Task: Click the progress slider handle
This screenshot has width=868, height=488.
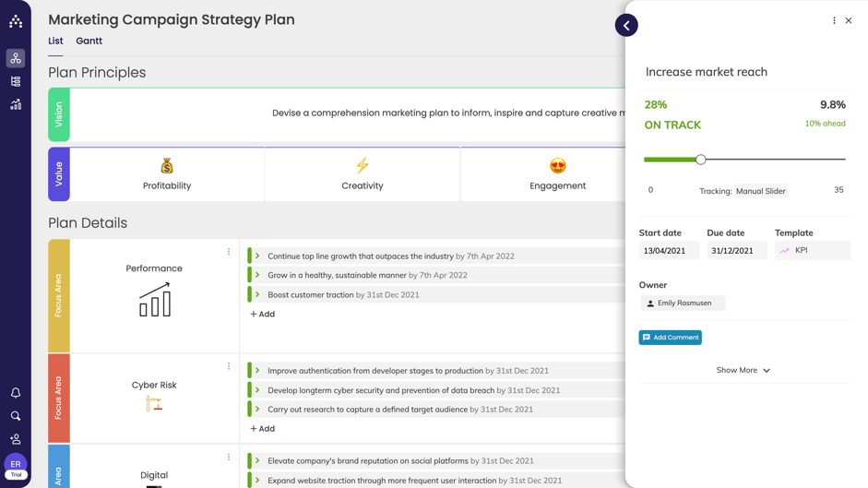Action: [701, 160]
